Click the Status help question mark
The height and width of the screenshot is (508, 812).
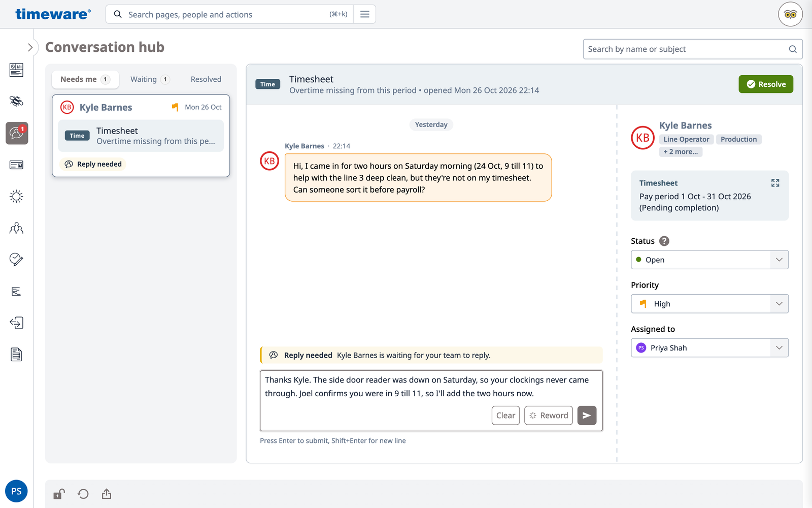(664, 241)
